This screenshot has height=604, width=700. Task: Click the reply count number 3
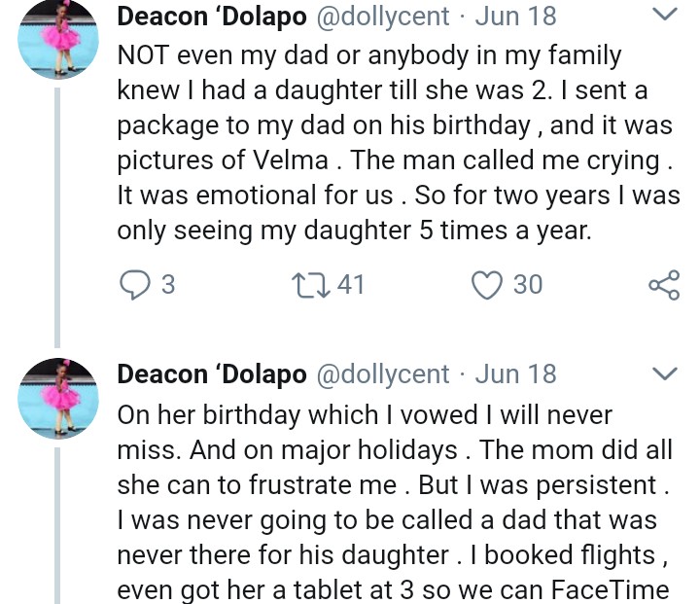click(167, 285)
